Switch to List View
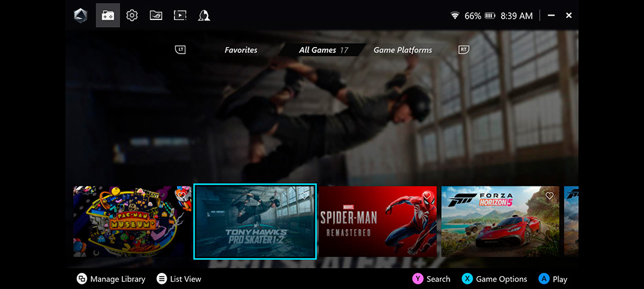The height and width of the screenshot is (289, 644). [x=179, y=279]
